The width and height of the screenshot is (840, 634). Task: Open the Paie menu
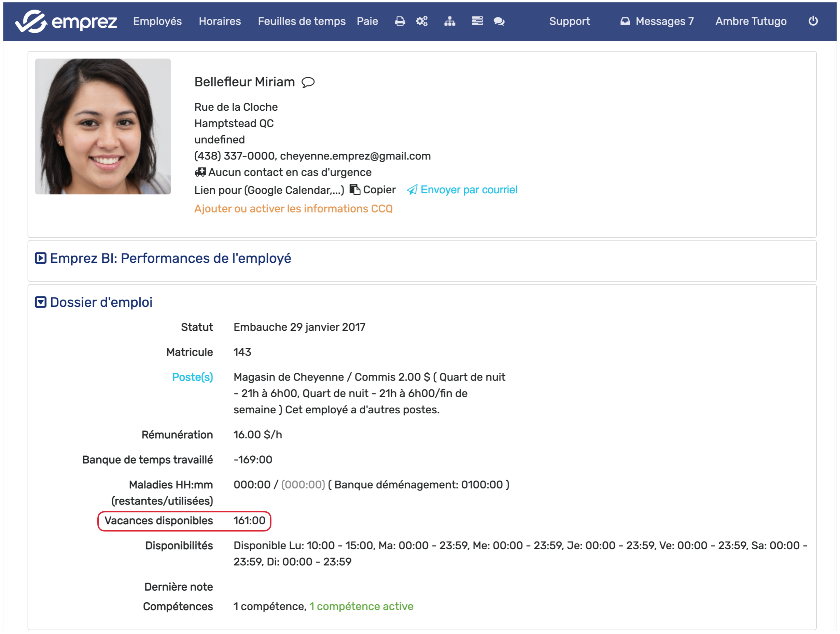(367, 21)
